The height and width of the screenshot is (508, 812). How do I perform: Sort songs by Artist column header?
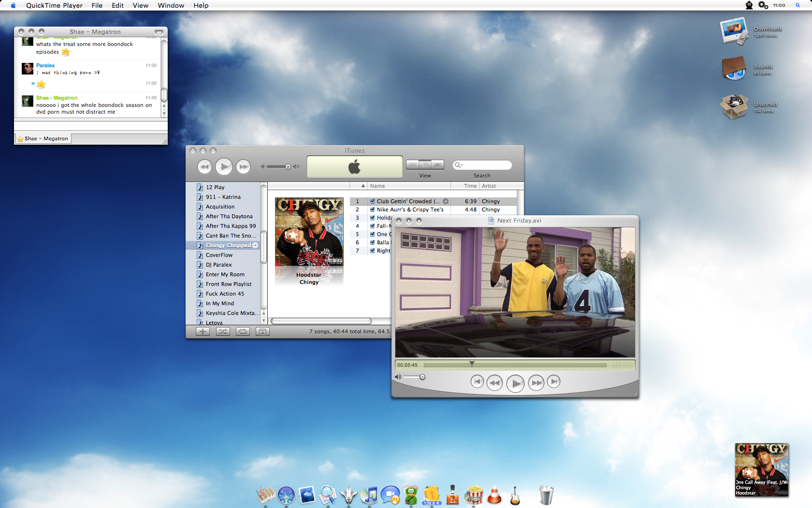501,186
